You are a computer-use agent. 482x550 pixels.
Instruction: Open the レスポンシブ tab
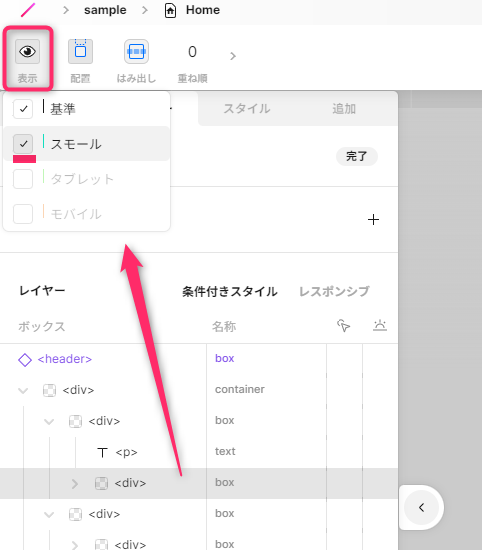point(334,291)
